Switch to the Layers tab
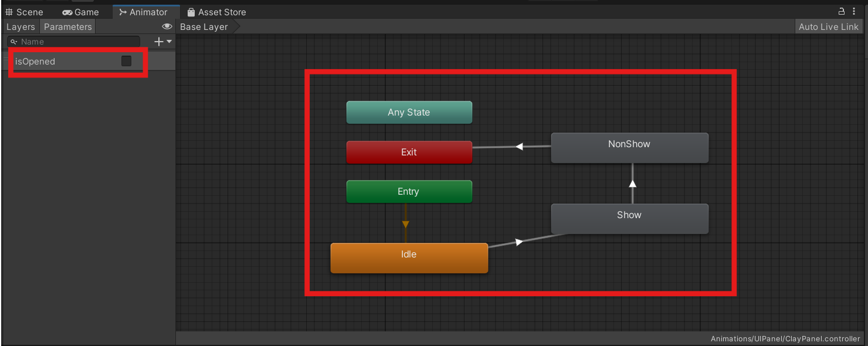 click(x=21, y=27)
